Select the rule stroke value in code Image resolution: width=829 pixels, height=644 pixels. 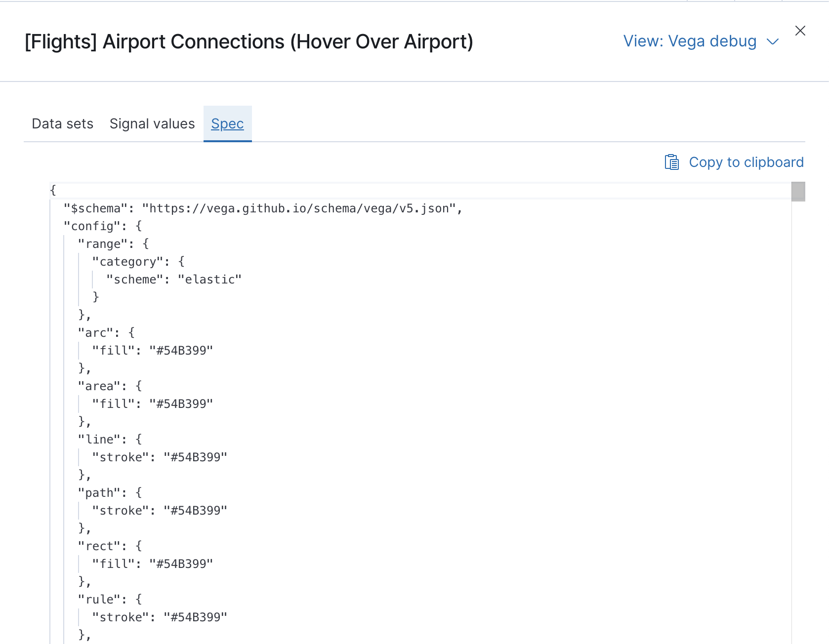tap(196, 617)
